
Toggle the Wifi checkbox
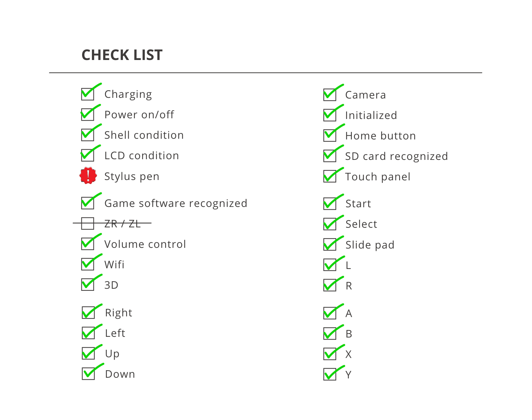(x=88, y=264)
